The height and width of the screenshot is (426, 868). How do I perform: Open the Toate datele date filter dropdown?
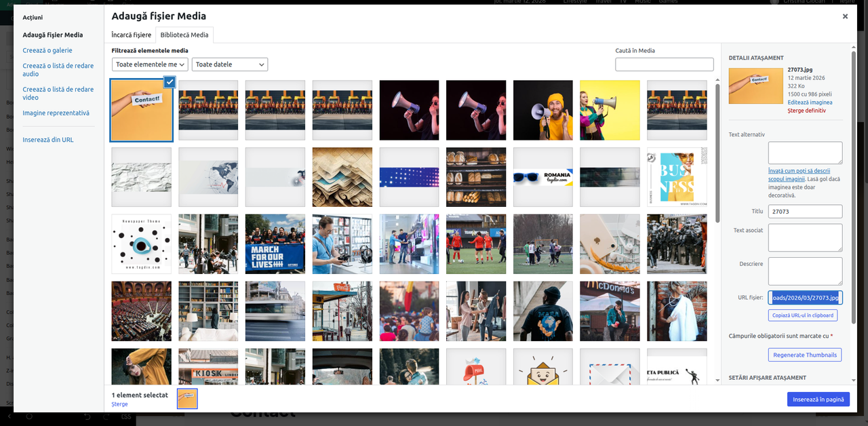coord(230,64)
